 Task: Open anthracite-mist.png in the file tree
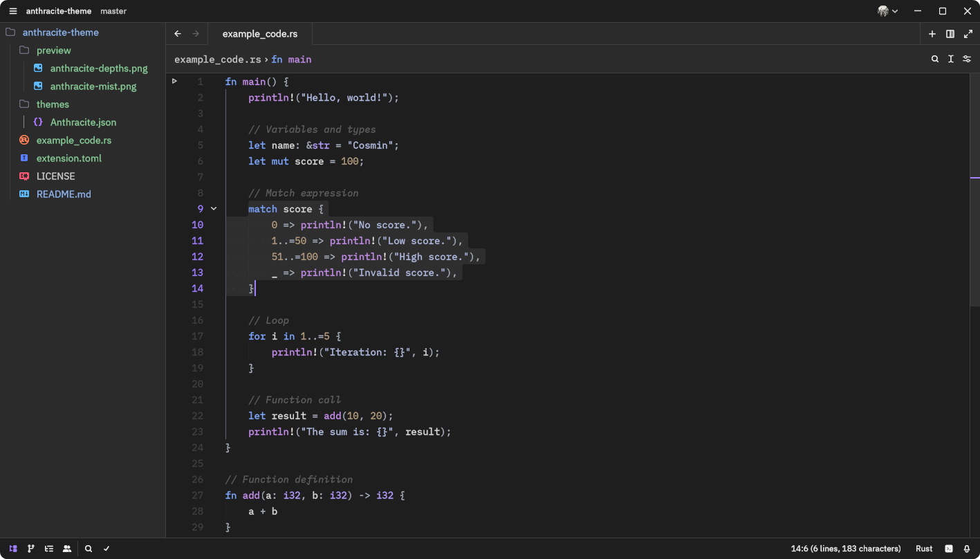93,86
